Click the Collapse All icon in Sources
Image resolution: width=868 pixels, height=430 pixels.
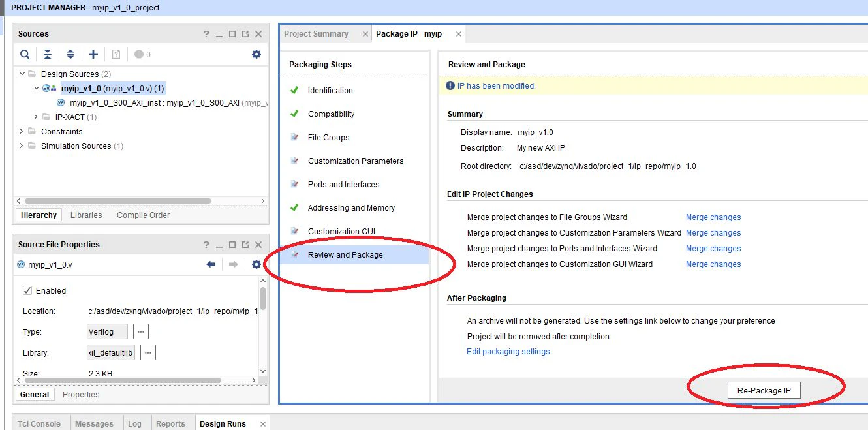[x=48, y=54]
